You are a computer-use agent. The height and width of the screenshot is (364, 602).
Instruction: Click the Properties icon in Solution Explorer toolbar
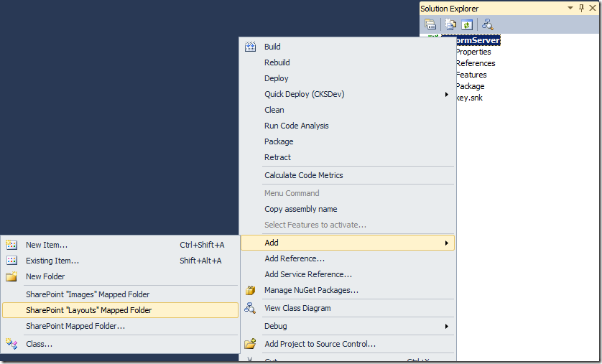pyautogui.click(x=430, y=24)
